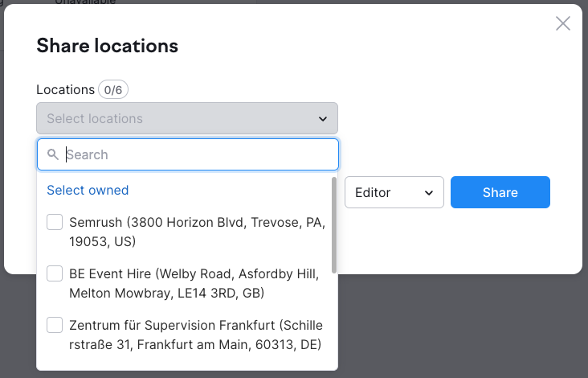Tick the Semrush Trevose location checkbox

pyautogui.click(x=55, y=222)
